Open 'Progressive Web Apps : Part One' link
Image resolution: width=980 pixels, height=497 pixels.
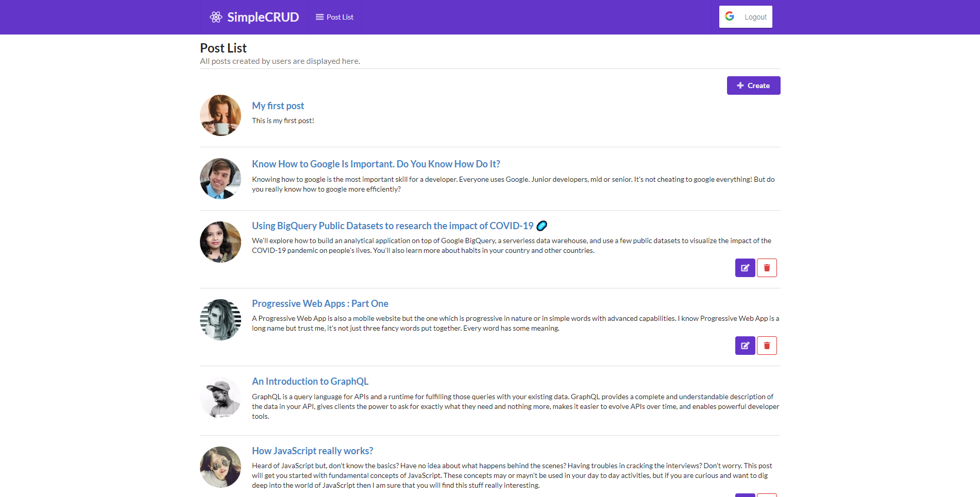tap(320, 303)
